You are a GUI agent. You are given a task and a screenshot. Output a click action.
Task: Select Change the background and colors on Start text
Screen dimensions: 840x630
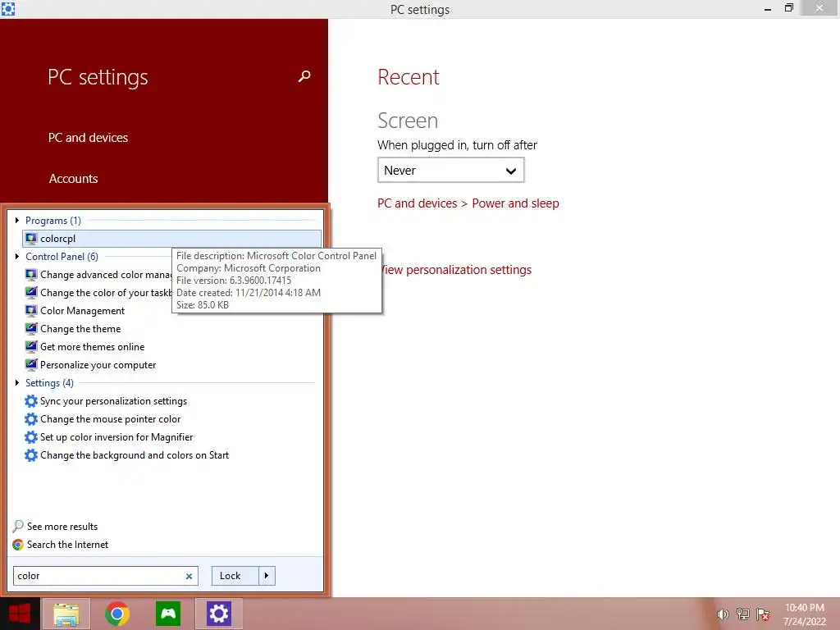click(x=135, y=455)
